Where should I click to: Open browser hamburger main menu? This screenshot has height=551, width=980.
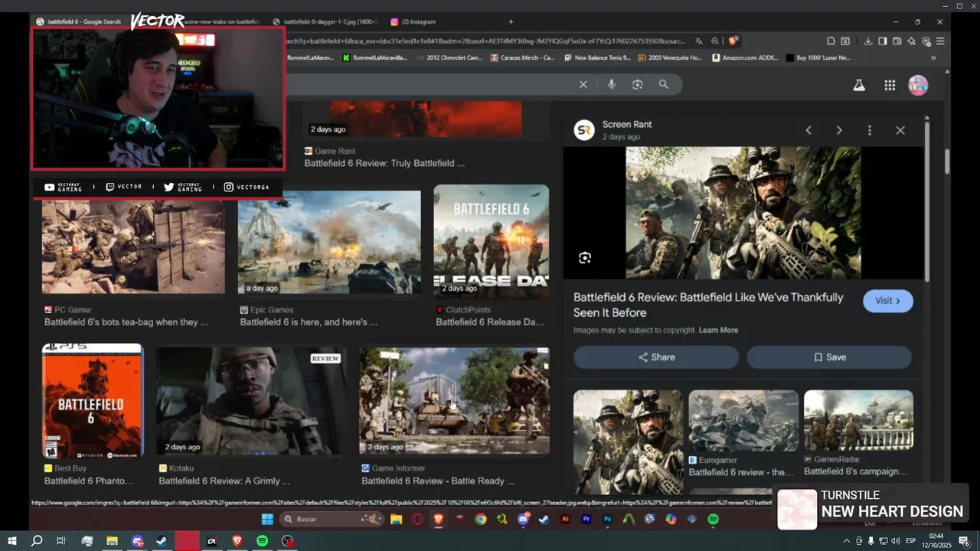click(940, 41)
